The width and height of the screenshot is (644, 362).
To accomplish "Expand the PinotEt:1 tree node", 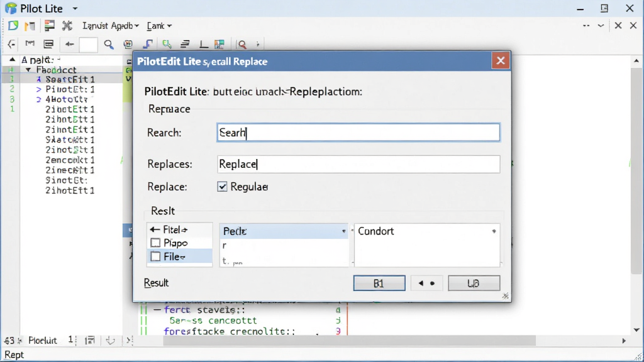I will (38, 89).
